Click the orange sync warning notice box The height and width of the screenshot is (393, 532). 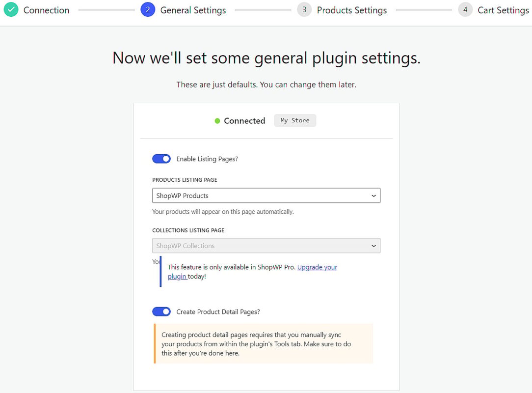coord(263,344)
